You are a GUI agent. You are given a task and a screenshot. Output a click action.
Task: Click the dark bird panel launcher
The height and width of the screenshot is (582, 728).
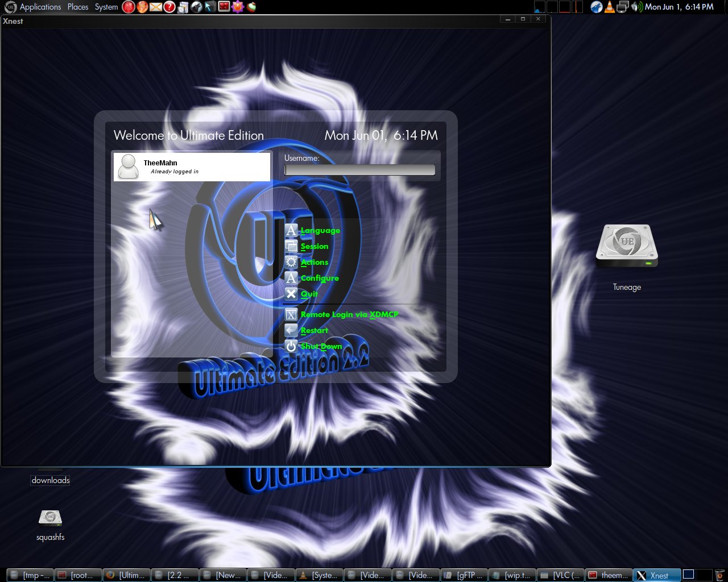(x=197, y=7)
